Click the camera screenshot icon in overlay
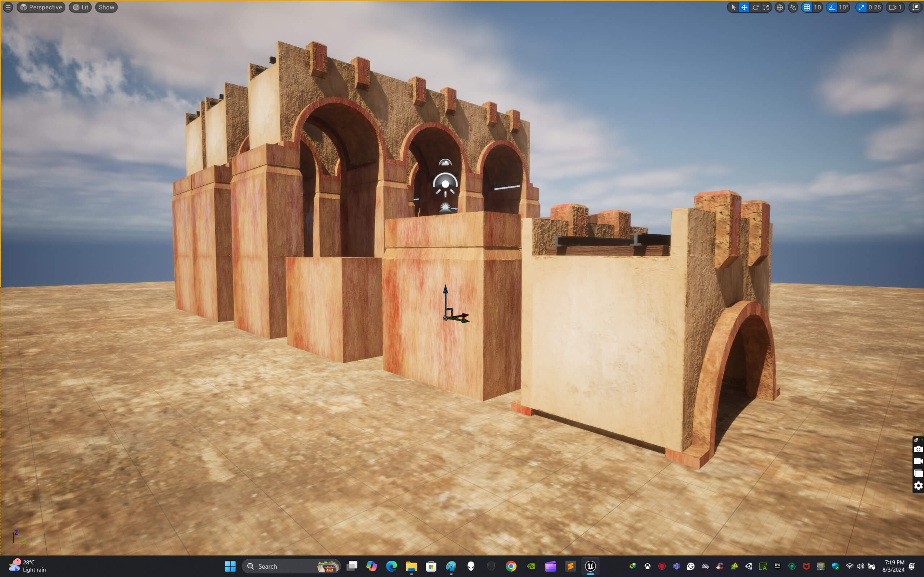Viewport: 924px width, 577px height. (x=918, y=449)
